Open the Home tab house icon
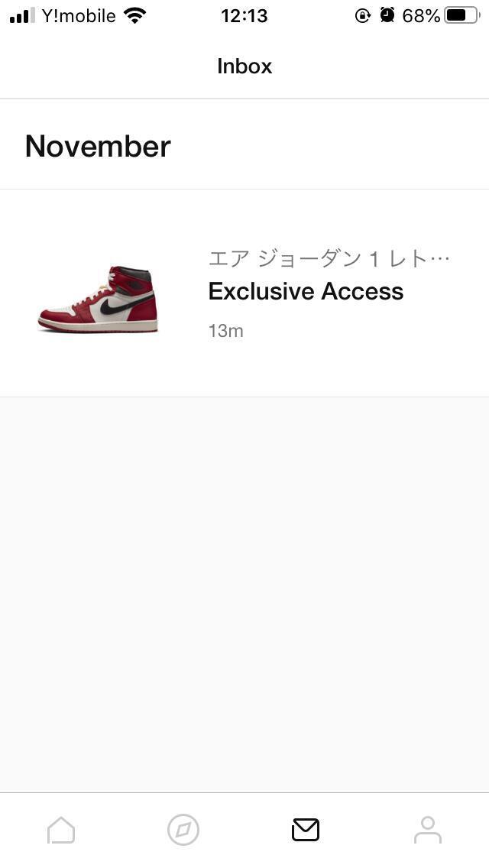 (x=61, y=830)
